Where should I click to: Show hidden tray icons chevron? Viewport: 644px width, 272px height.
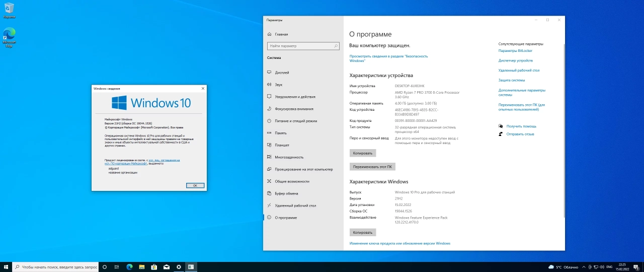[x=584, y=267]
